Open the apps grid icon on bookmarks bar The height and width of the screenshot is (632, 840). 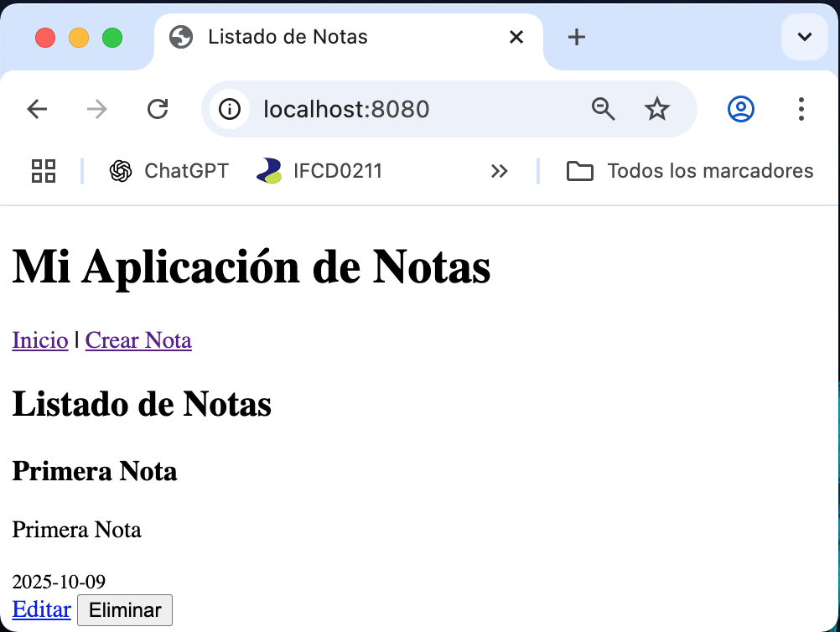[43, 171]
